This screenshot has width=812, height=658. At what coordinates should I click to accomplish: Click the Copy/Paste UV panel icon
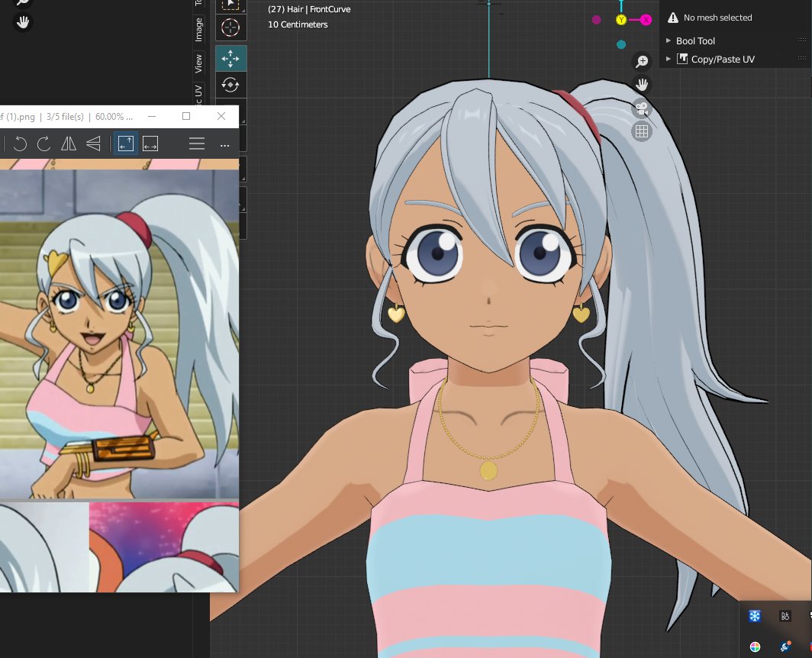click(x=682, y=59)
